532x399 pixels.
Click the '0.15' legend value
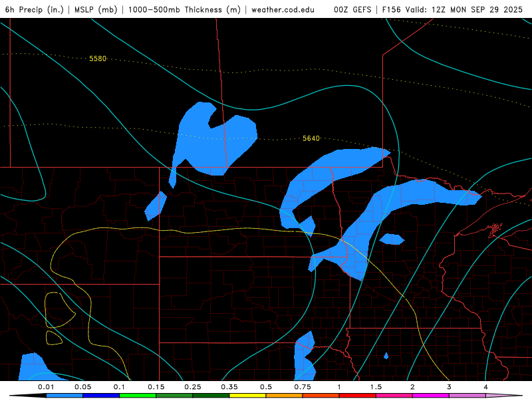point(156,387)
